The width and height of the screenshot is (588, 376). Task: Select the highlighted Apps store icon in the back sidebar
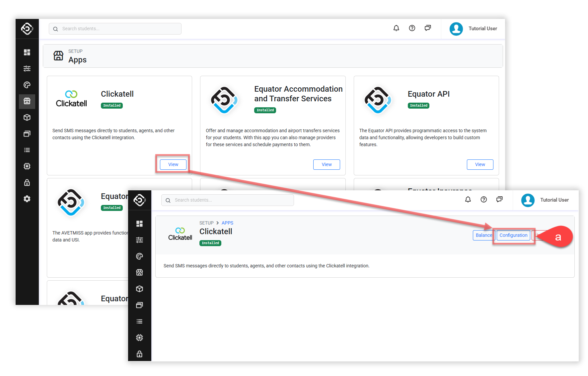[27, 101]
